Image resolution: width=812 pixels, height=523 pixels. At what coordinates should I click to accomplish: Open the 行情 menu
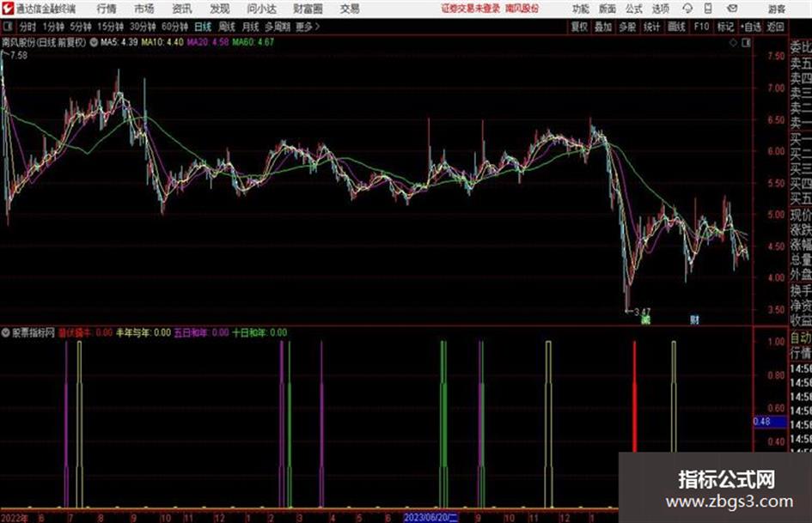click(107, 9)
